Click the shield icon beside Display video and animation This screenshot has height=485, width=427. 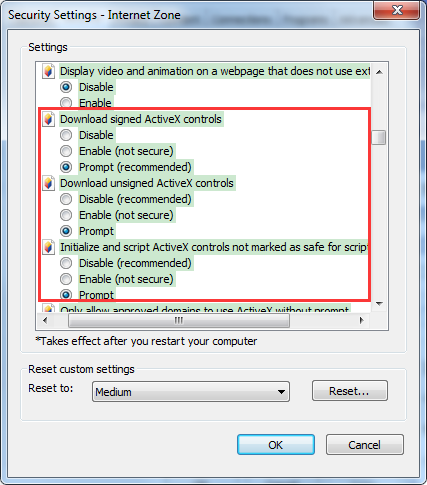(49, 71)
